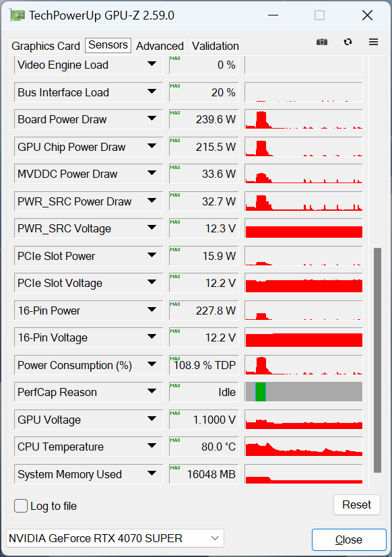Click the 12.3 V PWR_SRC Voltage value
The height and width of the screenshot is (557, 392).
204,228
